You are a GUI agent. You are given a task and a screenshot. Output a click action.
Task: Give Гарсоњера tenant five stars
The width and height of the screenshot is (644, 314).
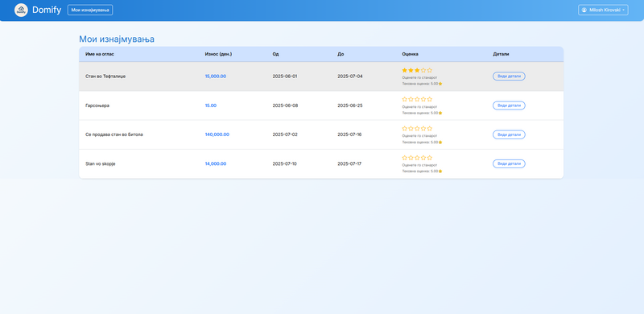[430, 99]
